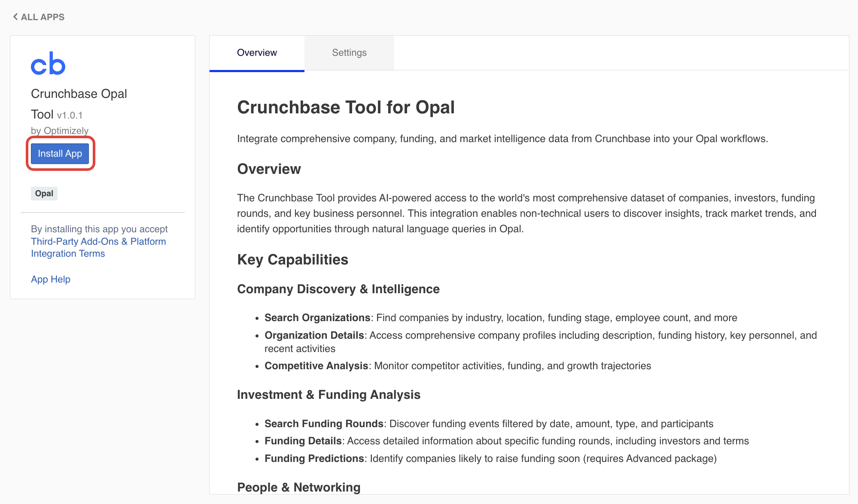The height and width of the screenshot is (504, 858).
Task: Click the Company Discovery & Intelligence subheading
Action: point(338,289)
